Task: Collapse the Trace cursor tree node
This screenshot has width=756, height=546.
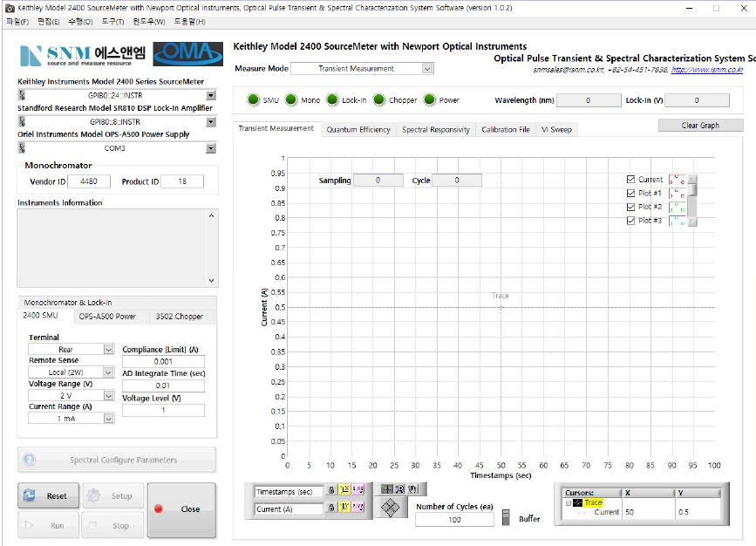Action: pyautogui.click(x=569, y=502)
